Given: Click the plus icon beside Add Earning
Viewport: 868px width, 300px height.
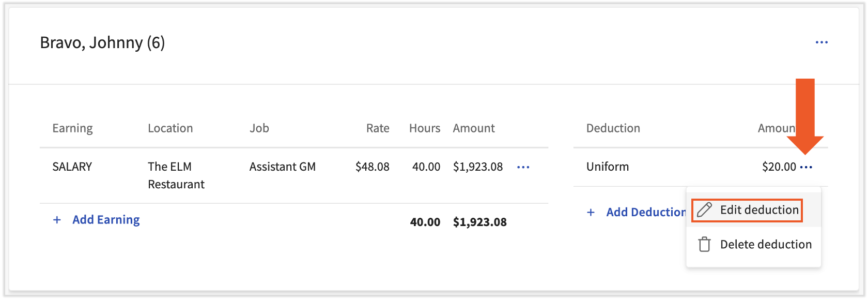Looking at the screenshot, I should tap(57, 220).
